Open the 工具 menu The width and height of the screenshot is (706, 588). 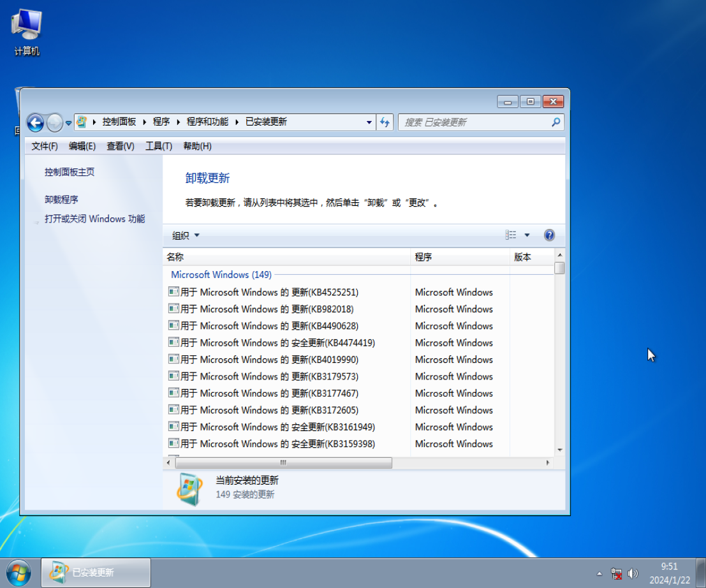pyautogui.click(x=157, y=146)
